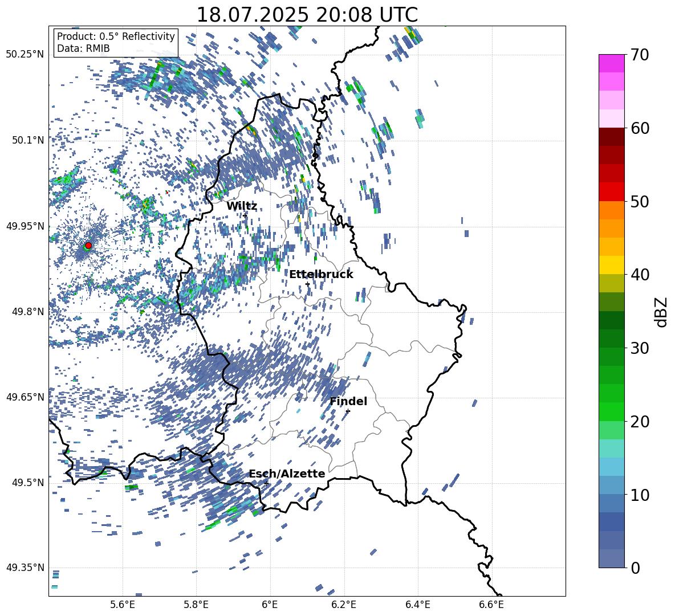Screen dimensions: 675x616
Task: Click the 50.25°N latitude label
Action: point(25,55)
